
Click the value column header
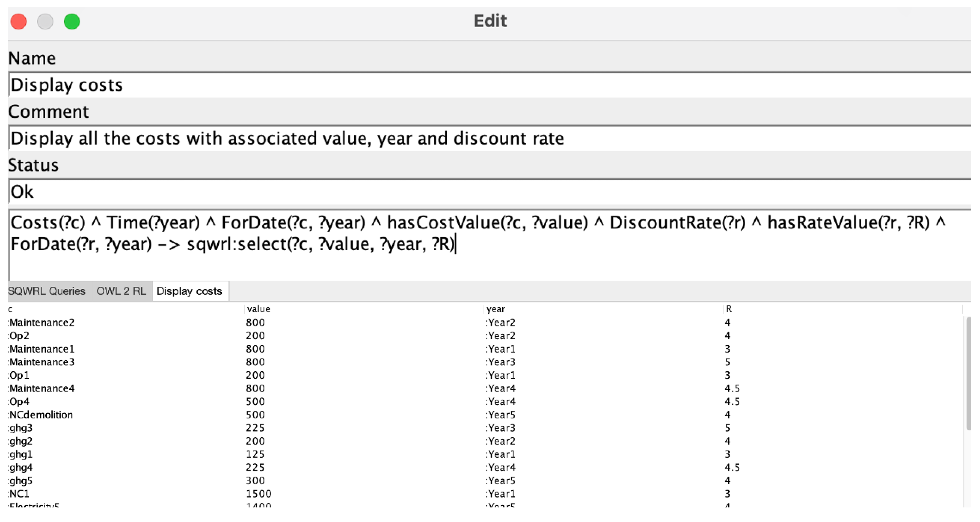tap(258, 309)
